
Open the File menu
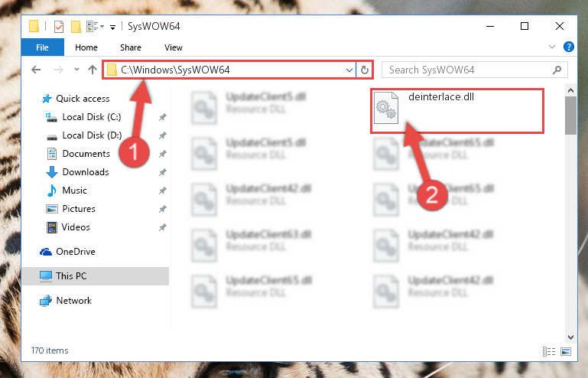[42, 47]
